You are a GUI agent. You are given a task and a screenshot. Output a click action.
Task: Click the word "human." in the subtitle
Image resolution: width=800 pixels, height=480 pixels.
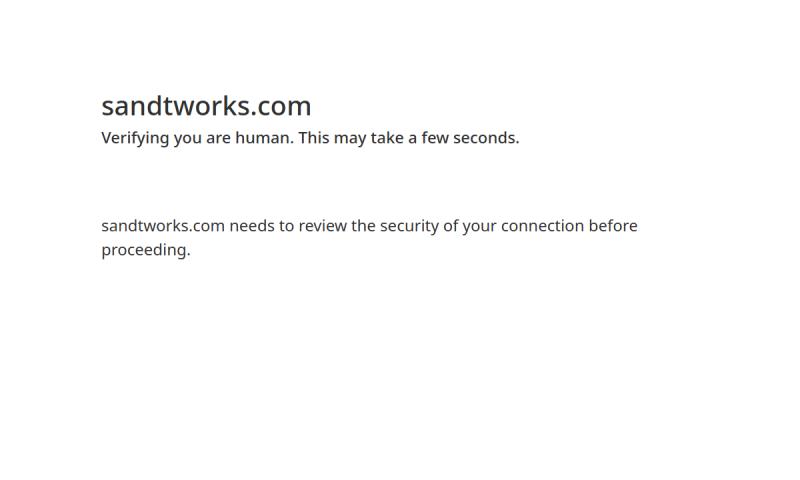coord(264,138)
